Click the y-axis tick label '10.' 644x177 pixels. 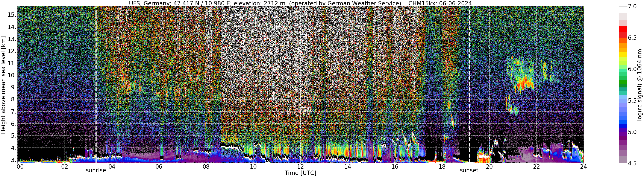click(x=12, y=75)
